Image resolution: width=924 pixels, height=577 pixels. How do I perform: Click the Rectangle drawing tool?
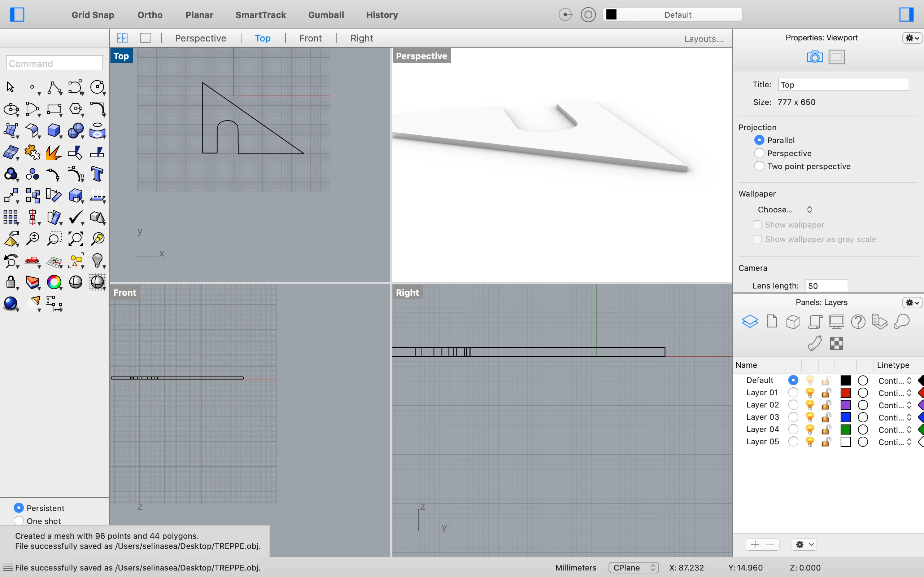click(54, 109)
